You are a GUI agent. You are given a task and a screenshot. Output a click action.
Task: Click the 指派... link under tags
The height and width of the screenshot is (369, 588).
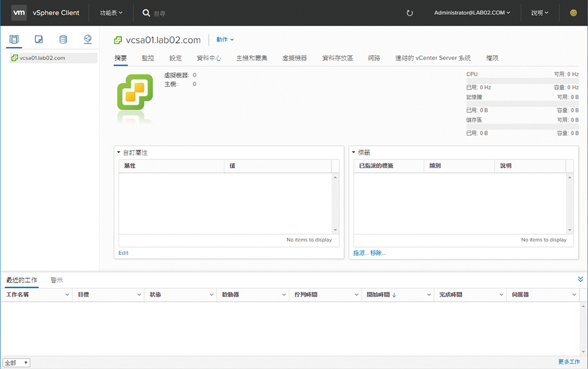coord(361,253)
